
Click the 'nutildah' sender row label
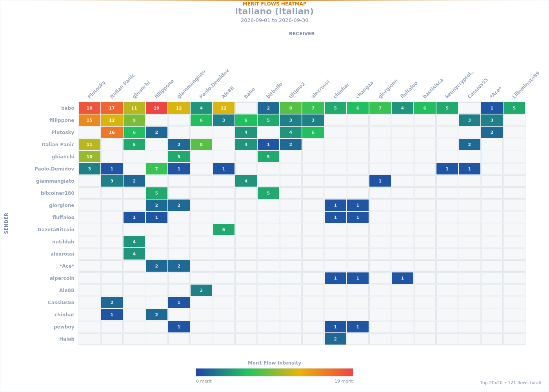tap(63, 242)
